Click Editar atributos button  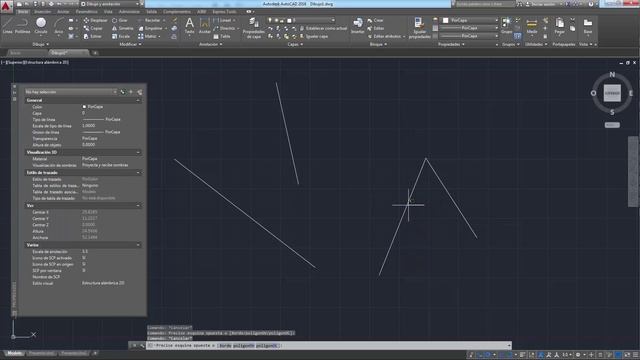(x=386, y=36)
